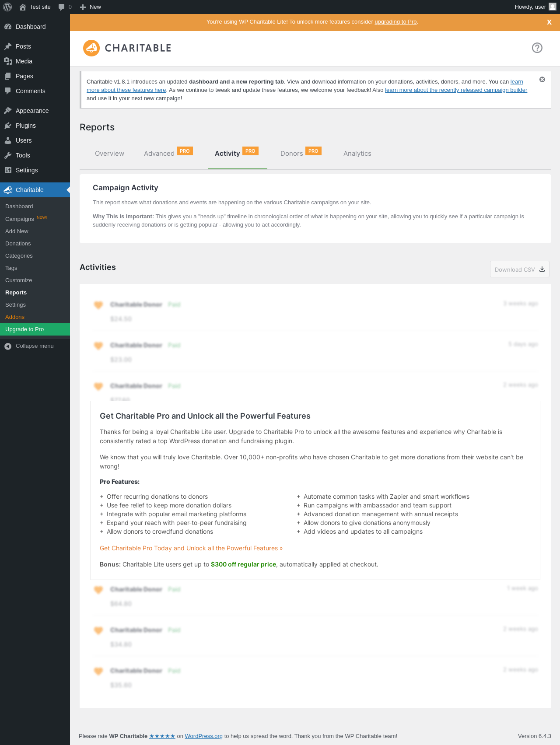Viewport: 560px width, 745px height.
Task: Click the Pages icon in sidebar
Action: click(8, 76)
